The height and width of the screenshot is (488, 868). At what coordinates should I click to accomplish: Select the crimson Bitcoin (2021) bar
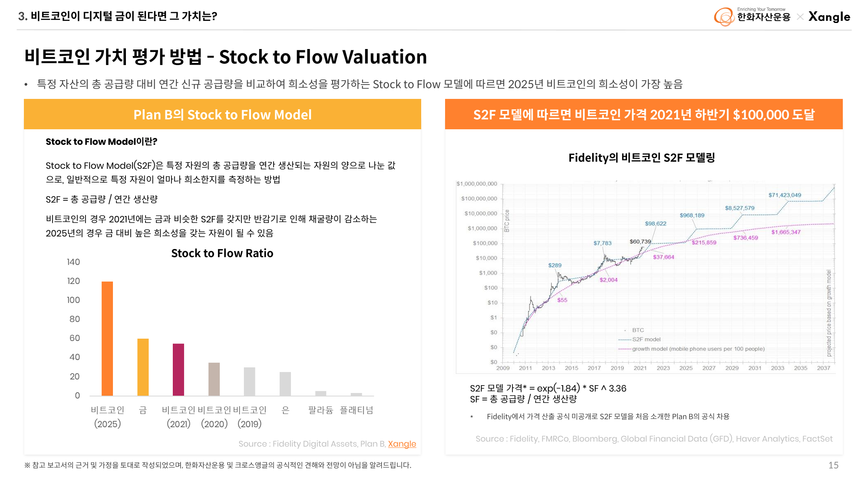click(178, 370)
